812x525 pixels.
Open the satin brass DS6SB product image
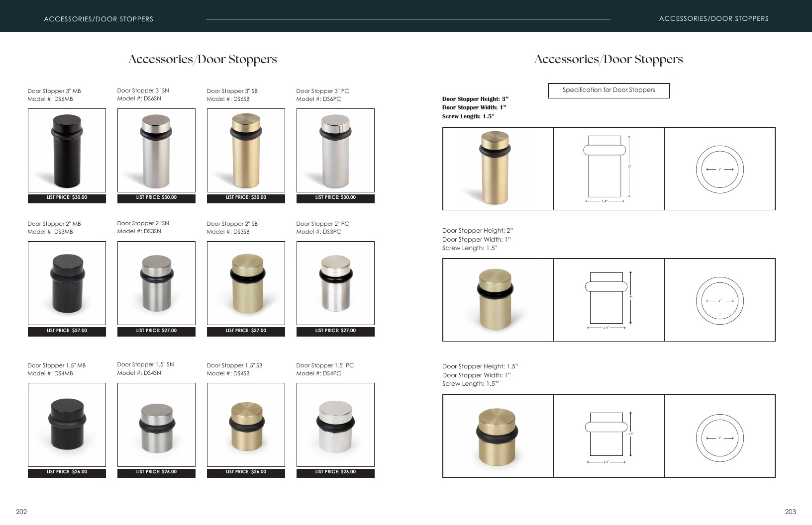(x=246, y=150)
